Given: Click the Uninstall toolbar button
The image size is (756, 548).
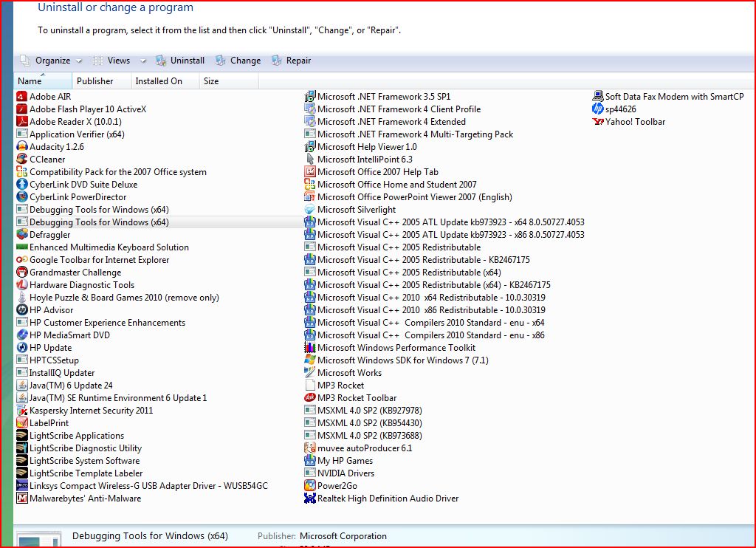Looking at the screenshot, I should 180,61.
